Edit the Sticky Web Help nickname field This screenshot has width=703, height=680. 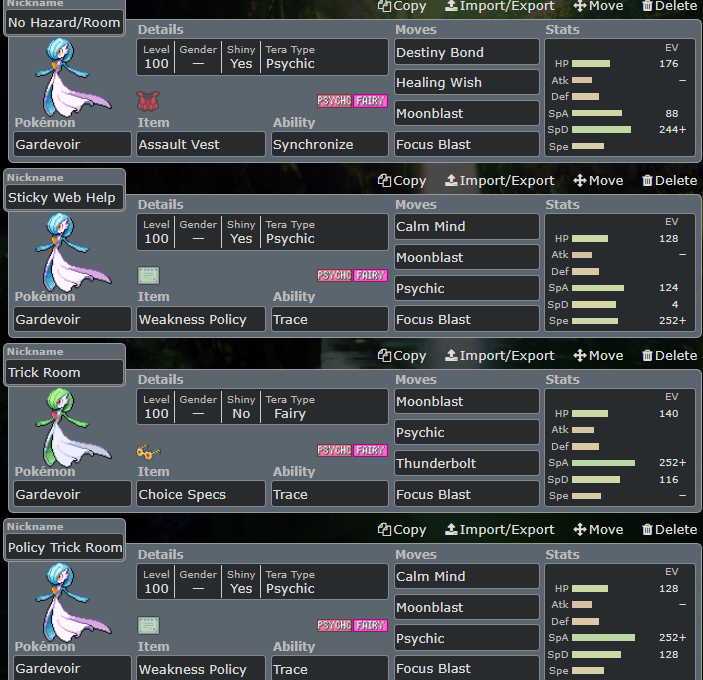coord(64,197)
